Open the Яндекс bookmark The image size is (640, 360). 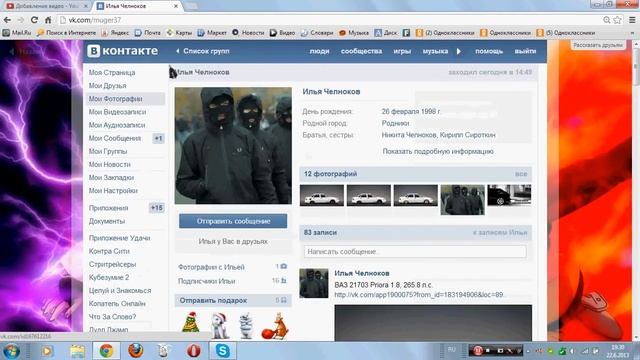pos(115,33)
